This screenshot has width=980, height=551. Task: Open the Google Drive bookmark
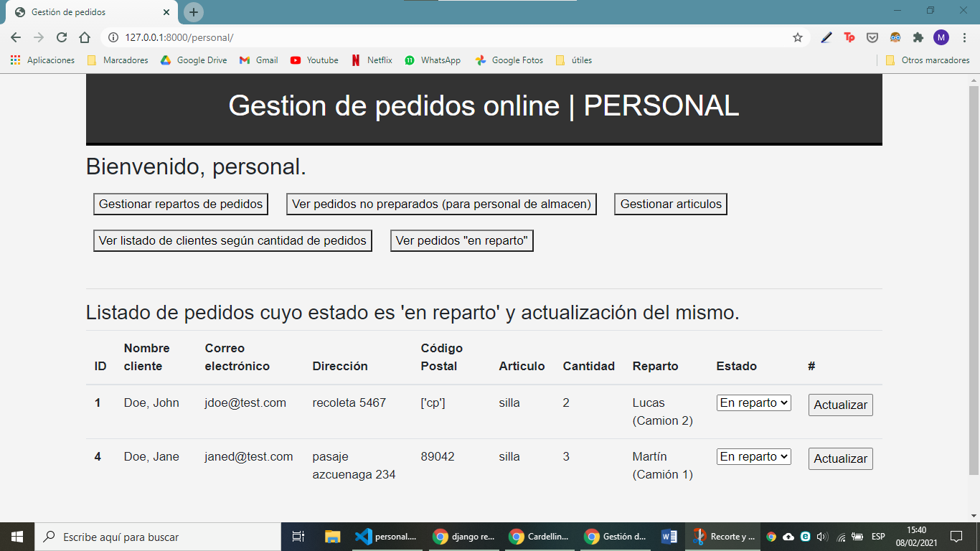tap(193, 60)
